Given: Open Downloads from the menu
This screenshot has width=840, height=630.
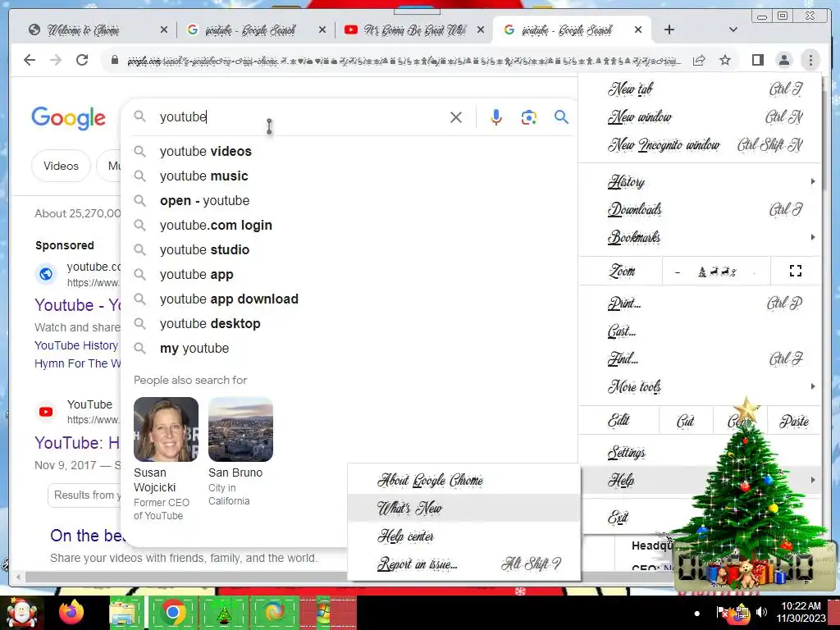Looking at the screenshot, I should [701, 209].
